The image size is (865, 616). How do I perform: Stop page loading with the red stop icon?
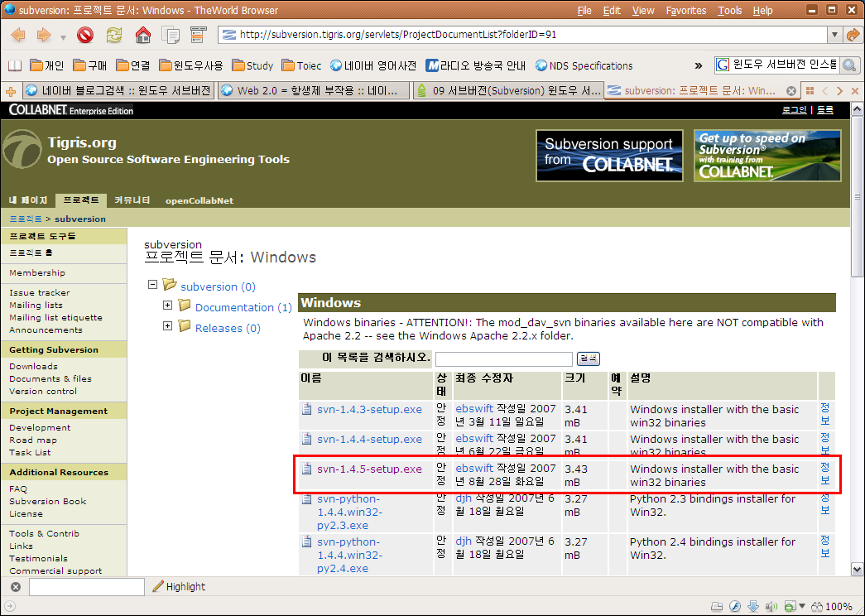pos(85,36)
